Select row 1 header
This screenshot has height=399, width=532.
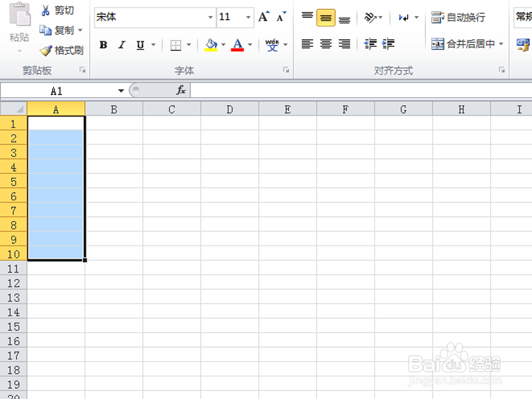[x=13, y=124]
